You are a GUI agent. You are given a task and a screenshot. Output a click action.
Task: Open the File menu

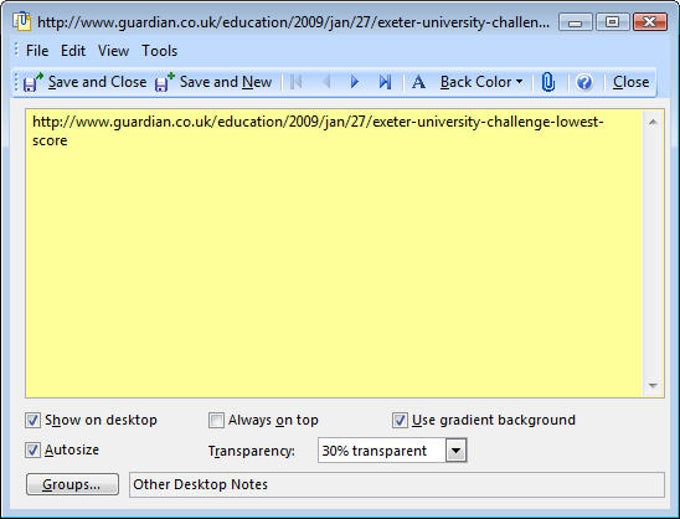[37, 51]
